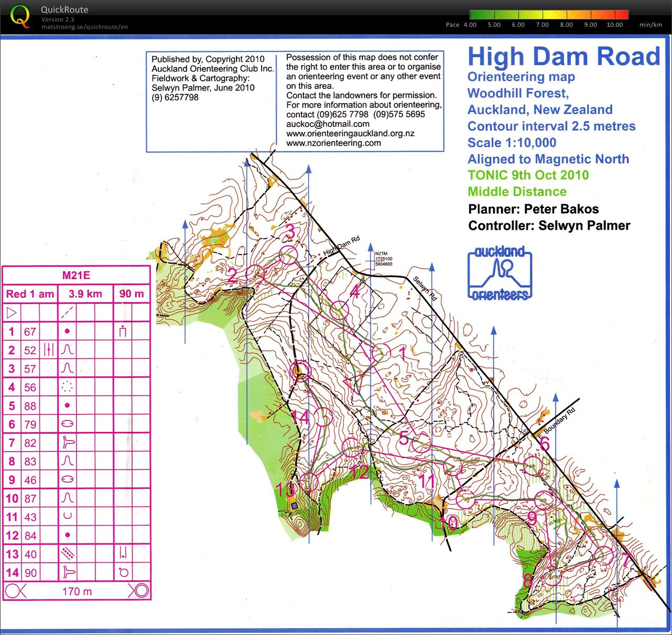Click dot symbol in control row 5
This screenshot has height=635, width=672.
pos(67,405)
